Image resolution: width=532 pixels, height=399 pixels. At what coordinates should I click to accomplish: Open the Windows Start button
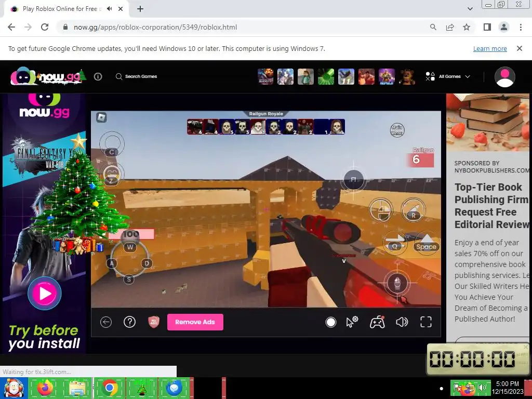pos(14,388)
